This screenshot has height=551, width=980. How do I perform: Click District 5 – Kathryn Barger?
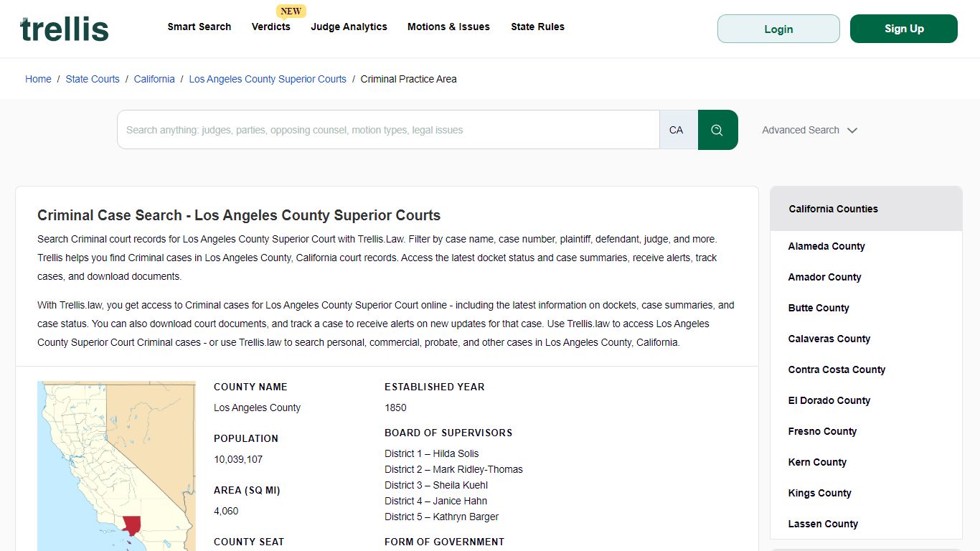441,517
